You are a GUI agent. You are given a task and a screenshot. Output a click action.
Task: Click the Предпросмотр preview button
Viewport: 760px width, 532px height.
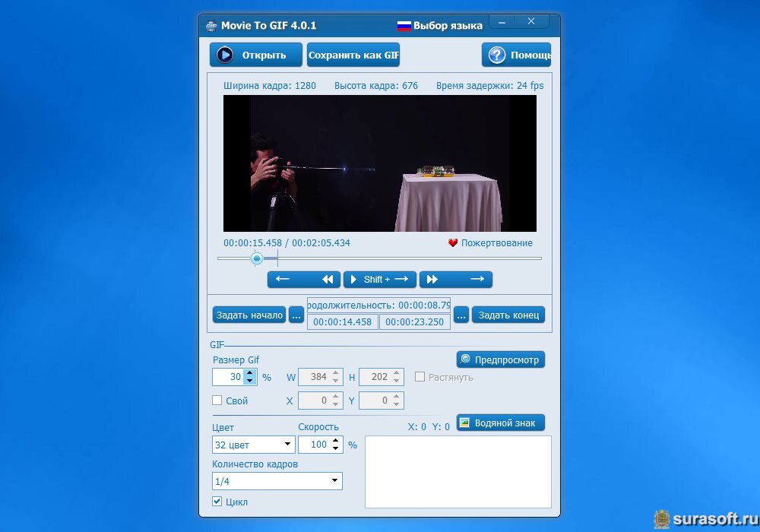coord(501,359)
